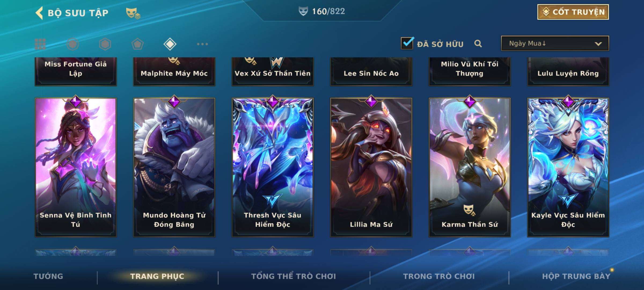Filter by the pentagon rarity icon

point(137,44)
